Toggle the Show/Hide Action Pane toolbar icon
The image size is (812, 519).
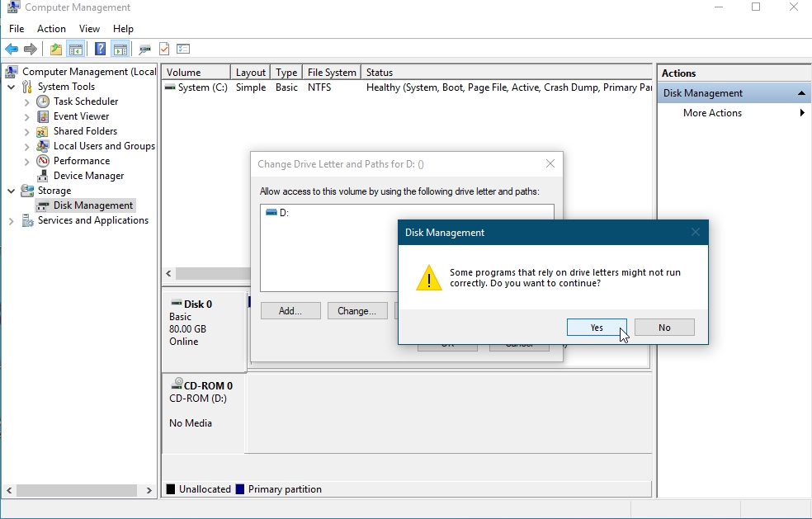pos(120,50)
